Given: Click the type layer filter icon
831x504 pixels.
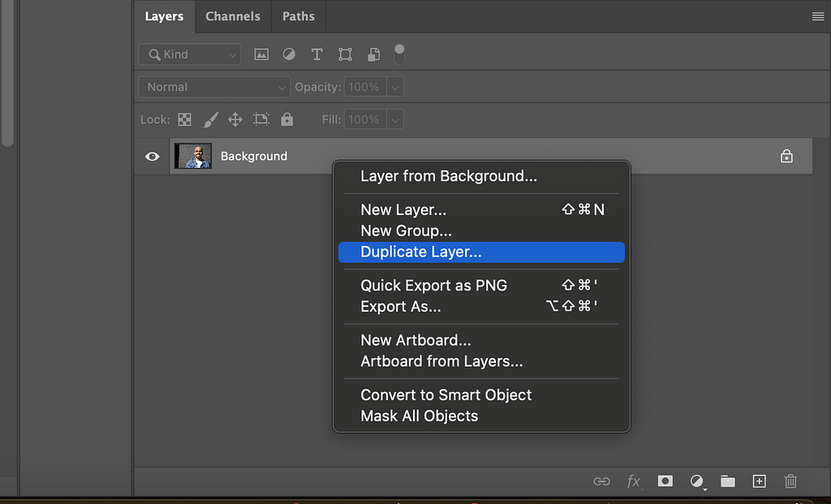Looking at the screenshot, I should (317, 54).
